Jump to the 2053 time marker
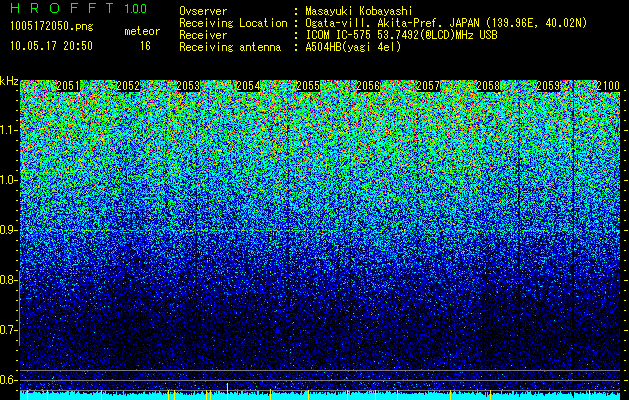629x400 pixels. [x=188, y=86]
